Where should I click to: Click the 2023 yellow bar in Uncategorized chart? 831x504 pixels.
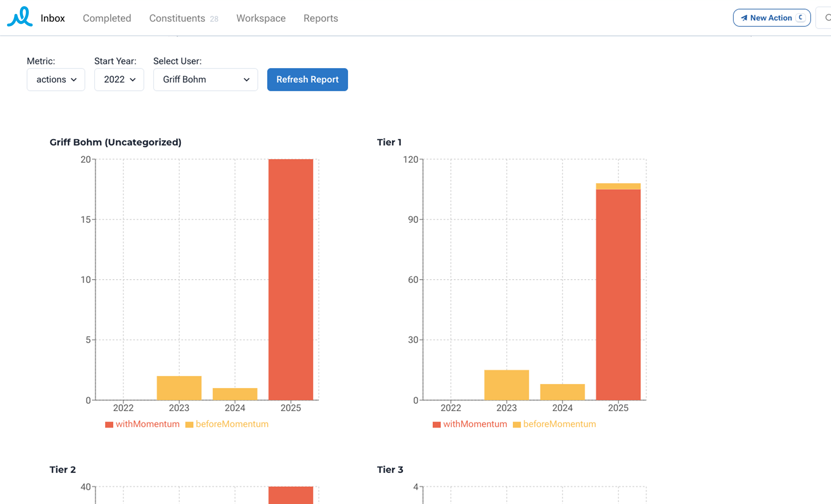[179, 388]
